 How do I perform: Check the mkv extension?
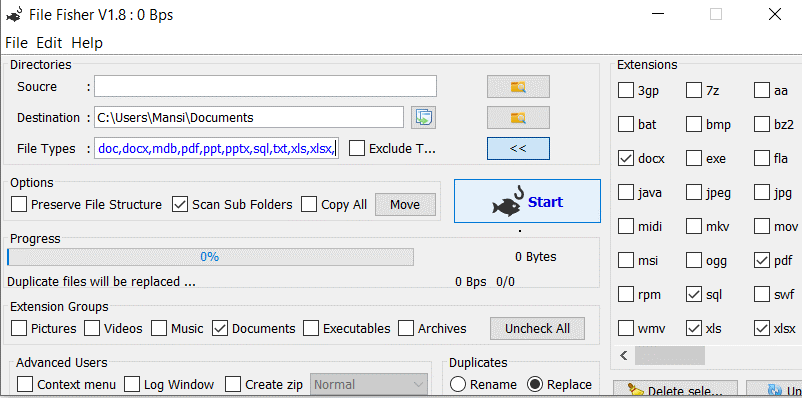[694, 226]
